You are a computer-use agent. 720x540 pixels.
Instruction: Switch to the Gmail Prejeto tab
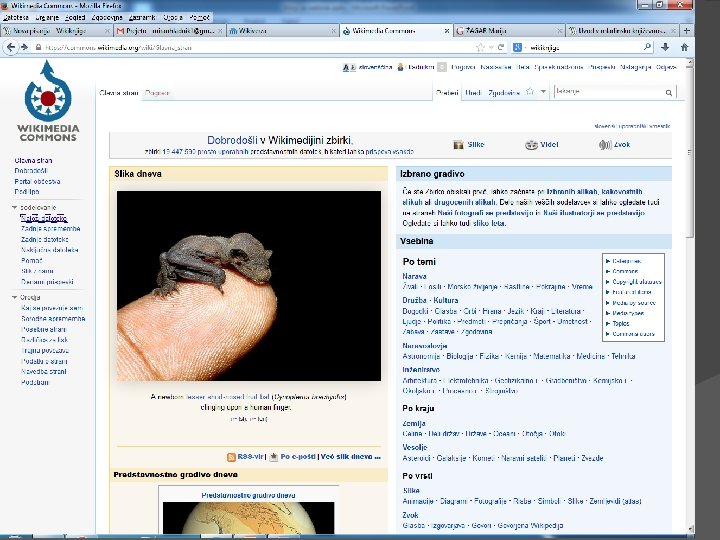coord(169,31)
